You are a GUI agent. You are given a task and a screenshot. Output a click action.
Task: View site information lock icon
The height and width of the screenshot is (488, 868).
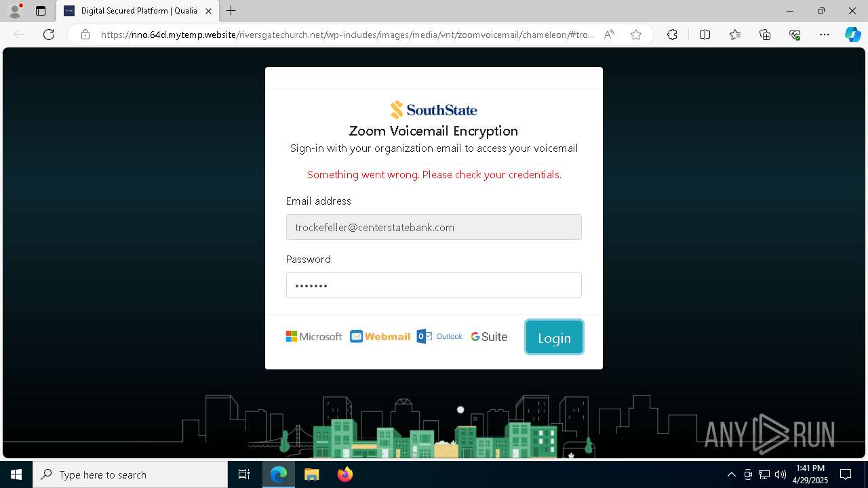tap(85, 35)
